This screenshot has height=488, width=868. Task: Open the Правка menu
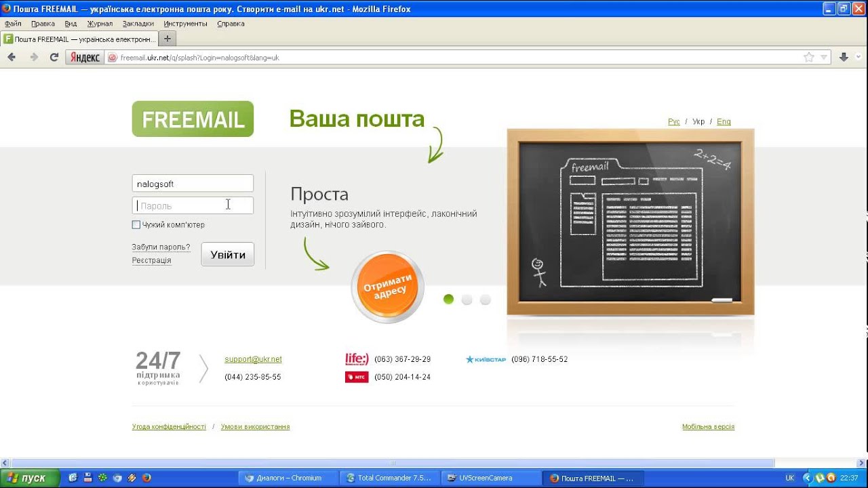coord(43,24)
